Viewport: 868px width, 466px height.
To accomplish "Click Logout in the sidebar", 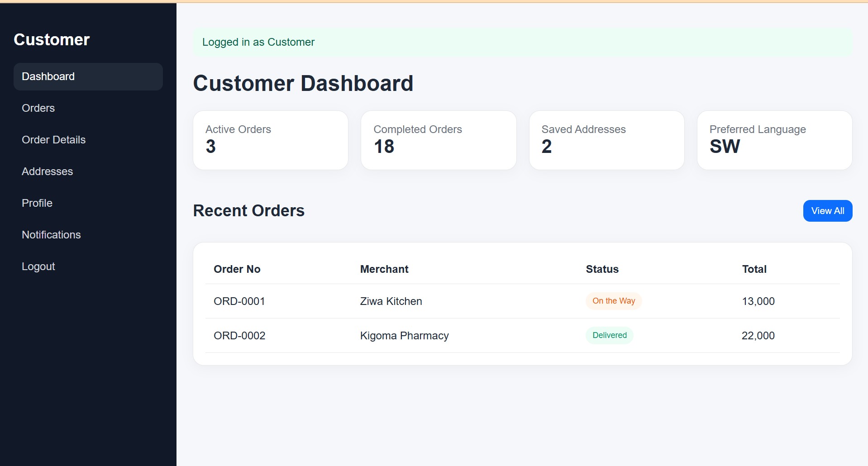I will 38,266.
